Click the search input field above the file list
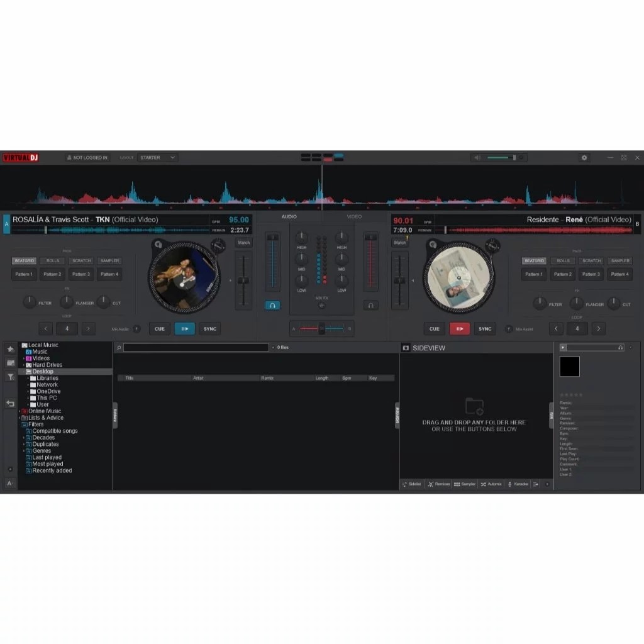The image size is (644, 644). pos(196,347)
